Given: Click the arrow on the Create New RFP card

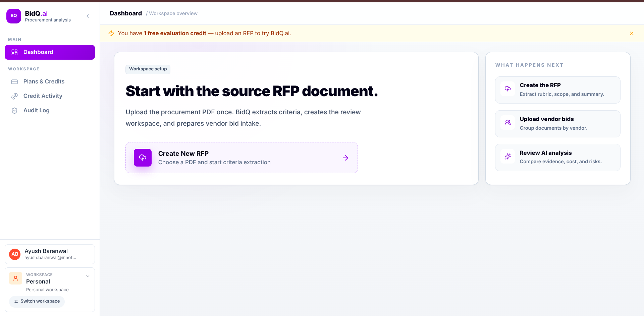Looking at the screenshot, I should pos(345,158).
